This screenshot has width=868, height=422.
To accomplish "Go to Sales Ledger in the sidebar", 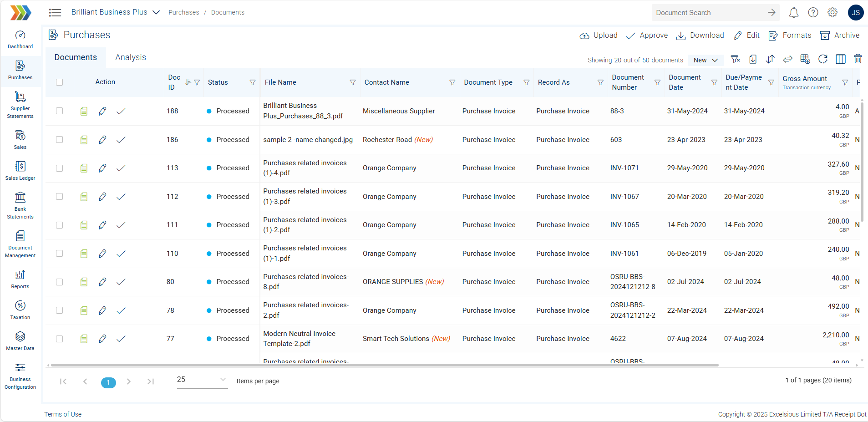I will (20, 170).
